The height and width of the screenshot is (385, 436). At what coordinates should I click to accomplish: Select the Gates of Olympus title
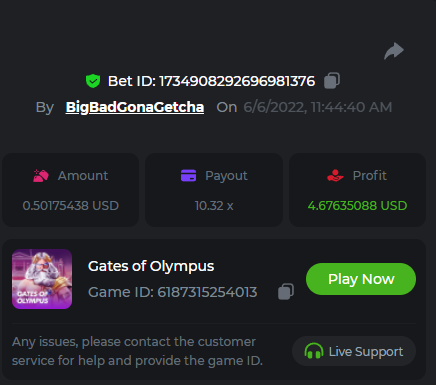(x=151, y=266)
